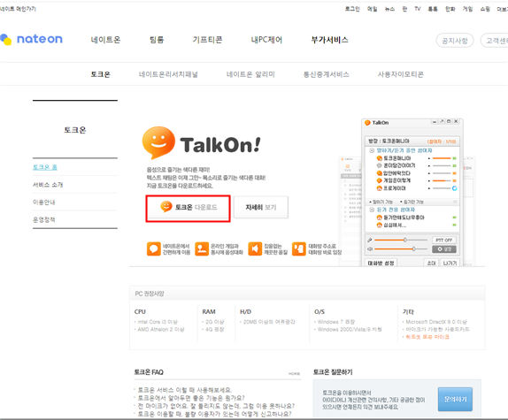This screenshot has width=508, height=420.
Task: Click blue loading circle beside 프로게이머
Action: [454, 188]
